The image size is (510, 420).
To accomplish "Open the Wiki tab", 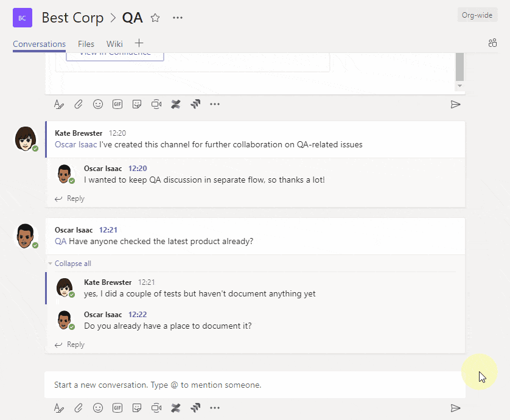I will (x=114, y=44).
